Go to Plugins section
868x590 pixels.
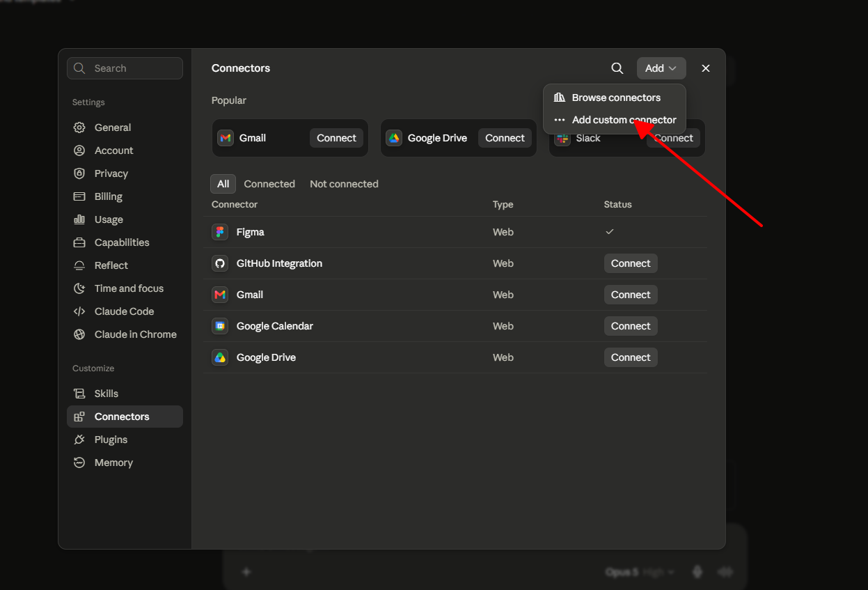click(125, 440)
